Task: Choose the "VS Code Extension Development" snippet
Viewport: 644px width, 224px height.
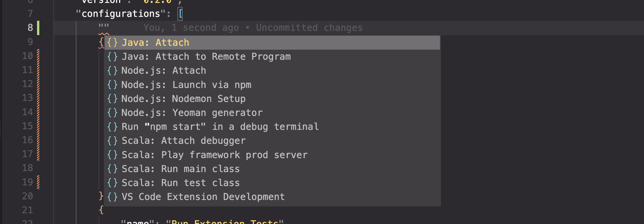Action: (203, 196)
